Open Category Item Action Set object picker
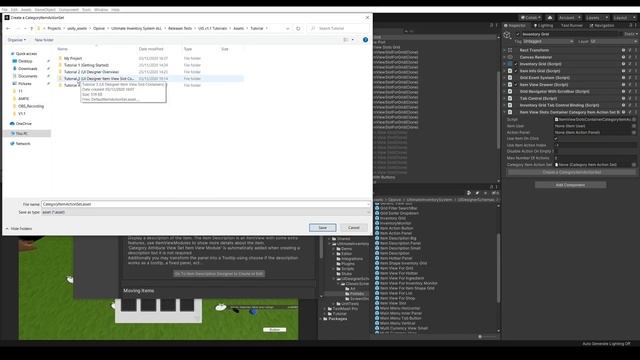 (634, 165)
